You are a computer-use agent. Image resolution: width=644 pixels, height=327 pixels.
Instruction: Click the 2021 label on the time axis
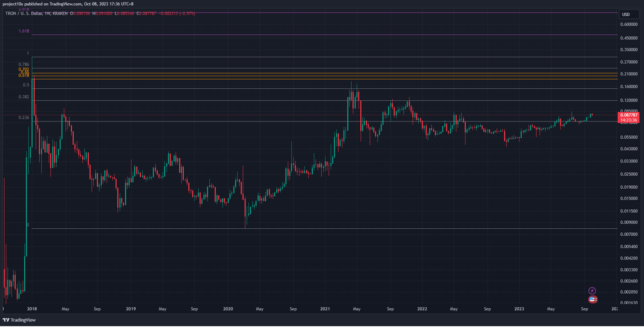325,309
